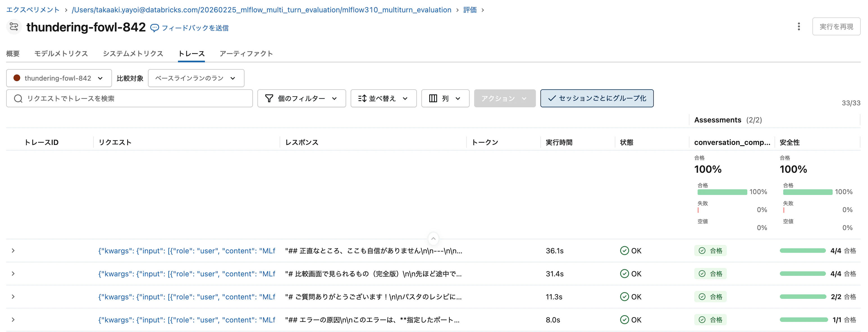Expand the first trace row chevron

click(x=13, y=251)
